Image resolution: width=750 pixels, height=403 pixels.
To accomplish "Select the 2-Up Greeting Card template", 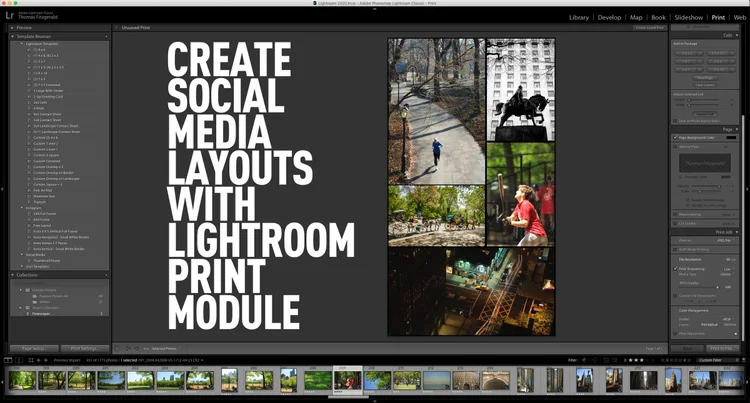I will (x=48, y=97).
